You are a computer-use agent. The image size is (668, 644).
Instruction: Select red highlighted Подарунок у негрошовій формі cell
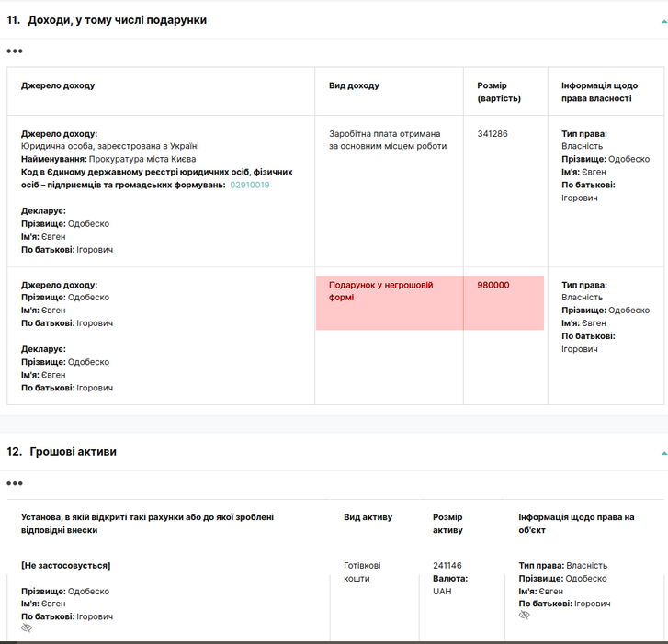(390, 302)
